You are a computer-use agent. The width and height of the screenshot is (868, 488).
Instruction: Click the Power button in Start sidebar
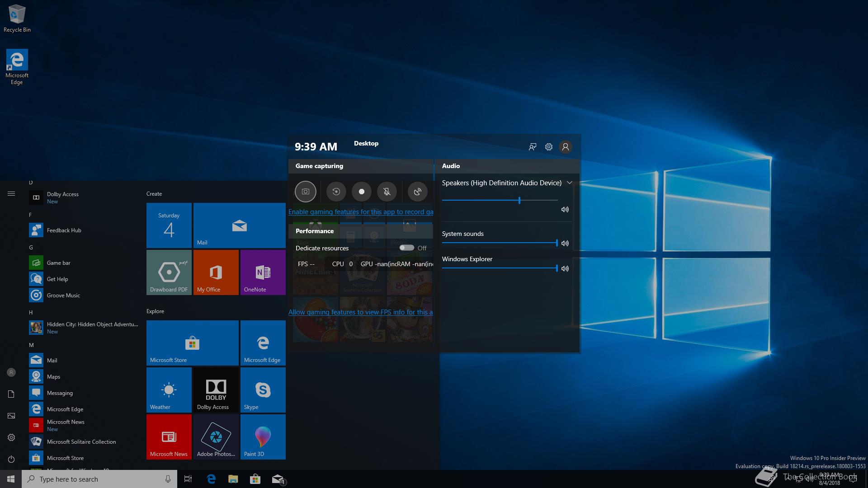coord(11,459)
